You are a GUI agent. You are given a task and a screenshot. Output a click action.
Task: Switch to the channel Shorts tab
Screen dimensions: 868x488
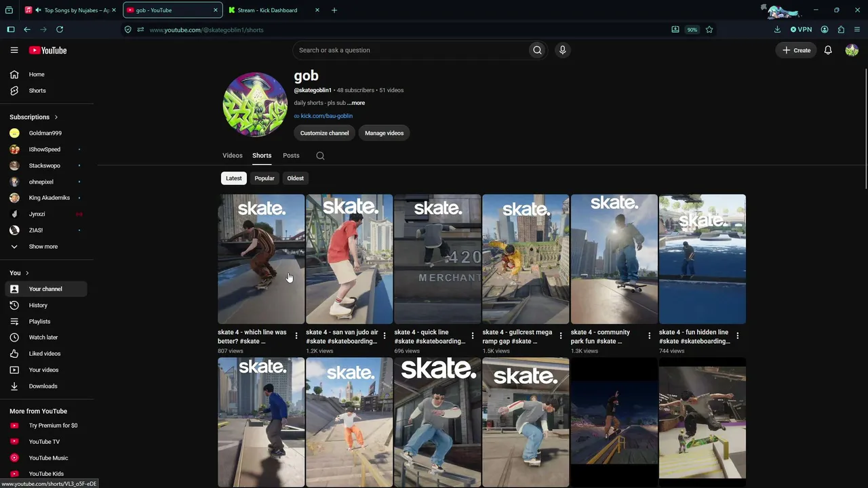[x=262, y=156]
